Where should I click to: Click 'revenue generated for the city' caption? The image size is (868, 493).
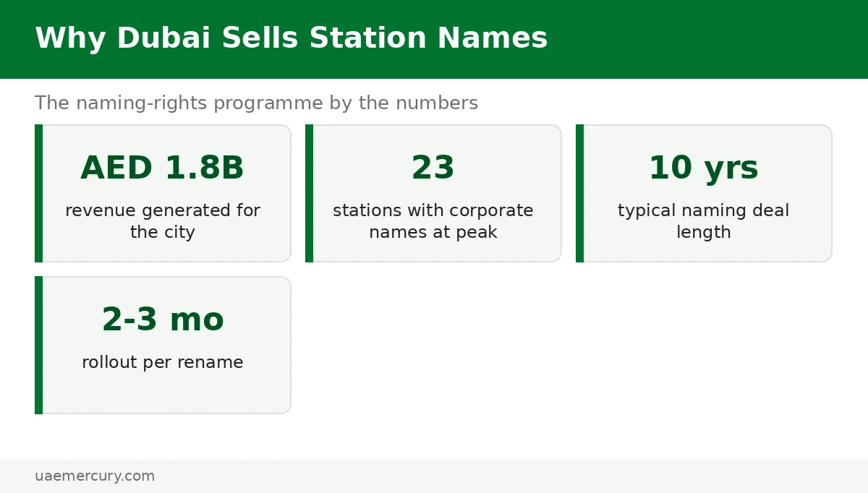(162, 221)
